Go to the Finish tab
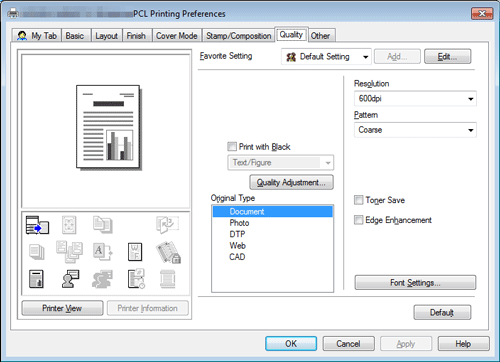The height and width of the screenshot is (362, 500). (136, 36)
